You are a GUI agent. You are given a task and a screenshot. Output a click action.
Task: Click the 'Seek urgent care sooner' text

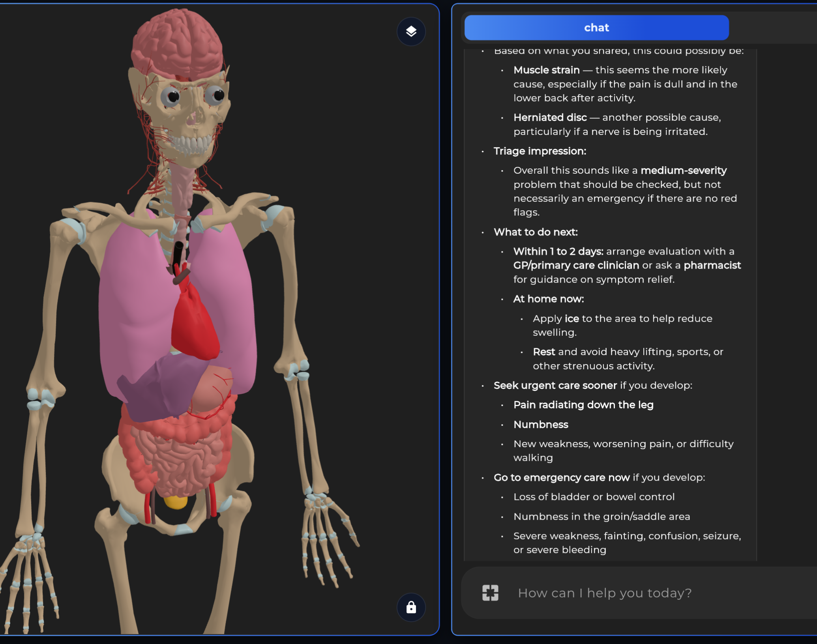[555, 385]
